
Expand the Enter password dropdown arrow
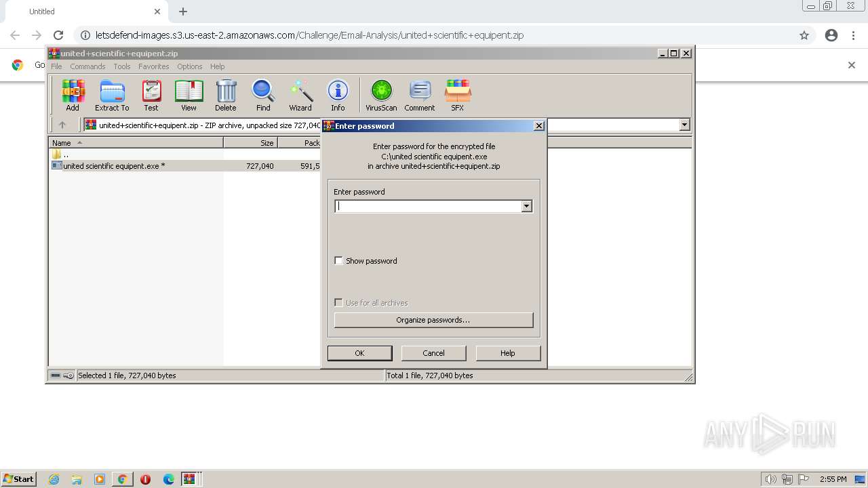526,206
